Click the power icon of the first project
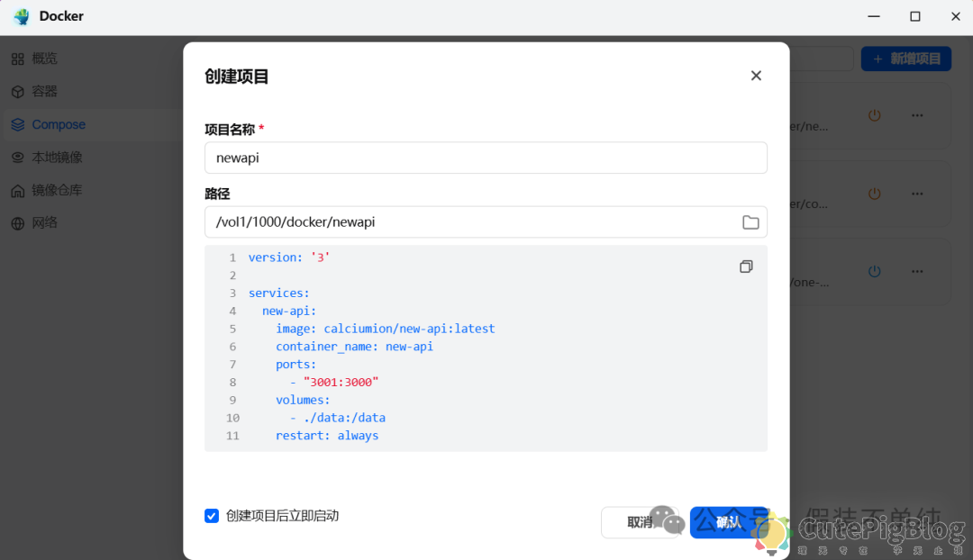973x560 pixels. [873, 115]
